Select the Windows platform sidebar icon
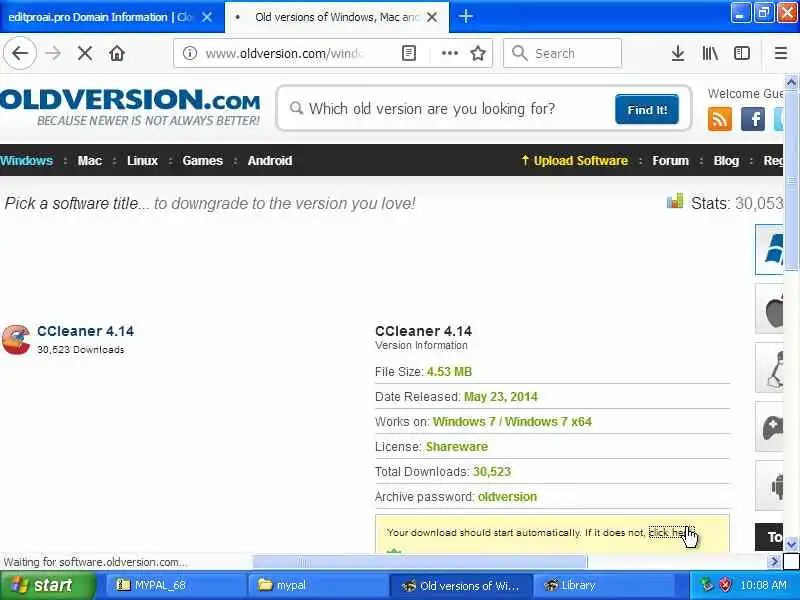 click(x=769, y=249)
